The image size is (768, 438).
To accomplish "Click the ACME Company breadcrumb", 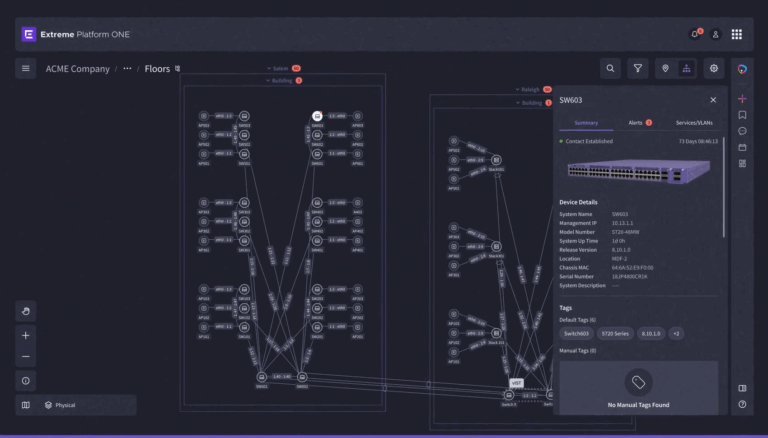I will 77,69.
